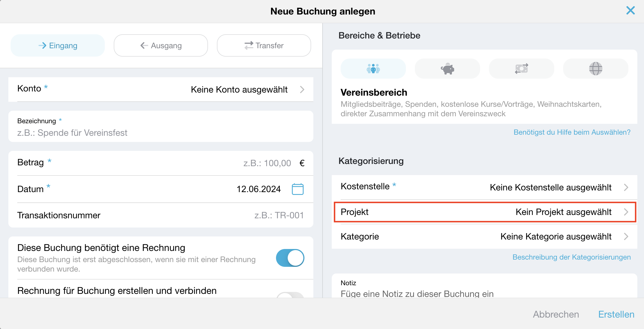Click the Erstellen button
Image resolution: width=644 pixels, height=329 pixels.
pos(616,314)
